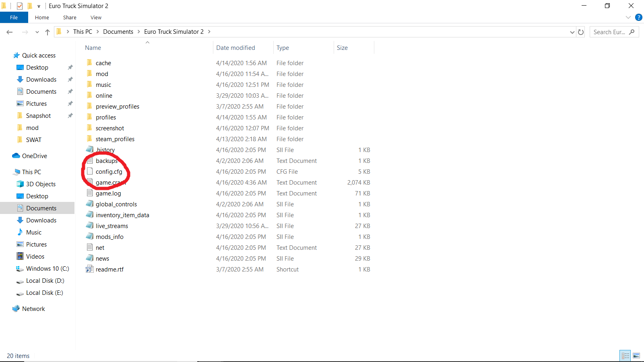
Task: Select OneDrive in navigation pane
Action: pos(35,156)
